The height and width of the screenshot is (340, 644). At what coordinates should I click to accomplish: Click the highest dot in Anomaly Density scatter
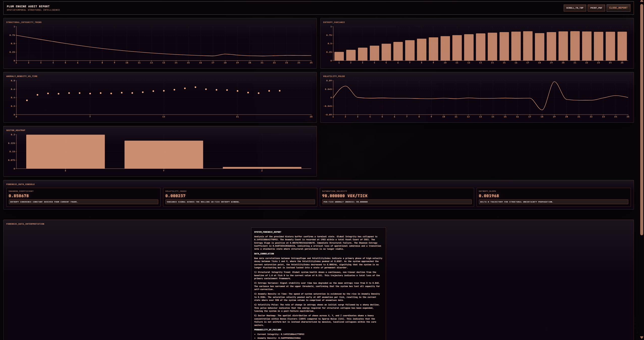pyautogui.click(x=195, y=87)
